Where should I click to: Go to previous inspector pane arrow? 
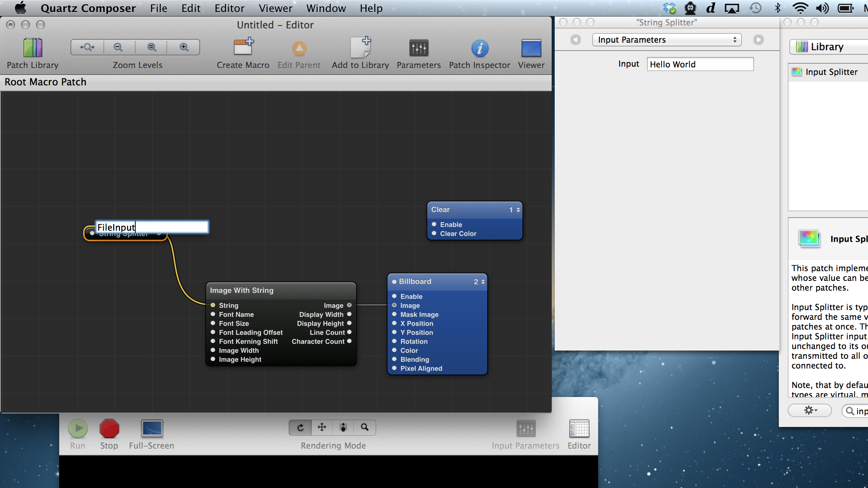pyautogui.click(x=575, y=40)
